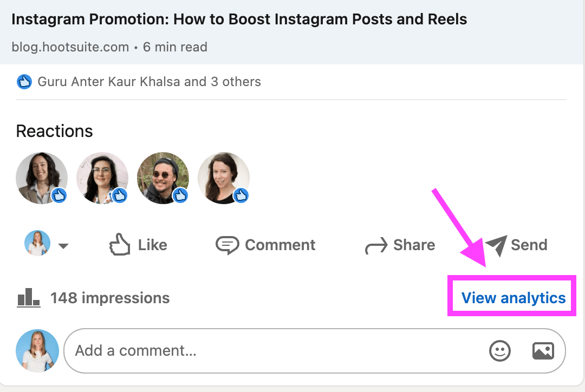585x392 pixels.
Task: Click the Send paper plane icon
Action: click(x=496, y=245)
